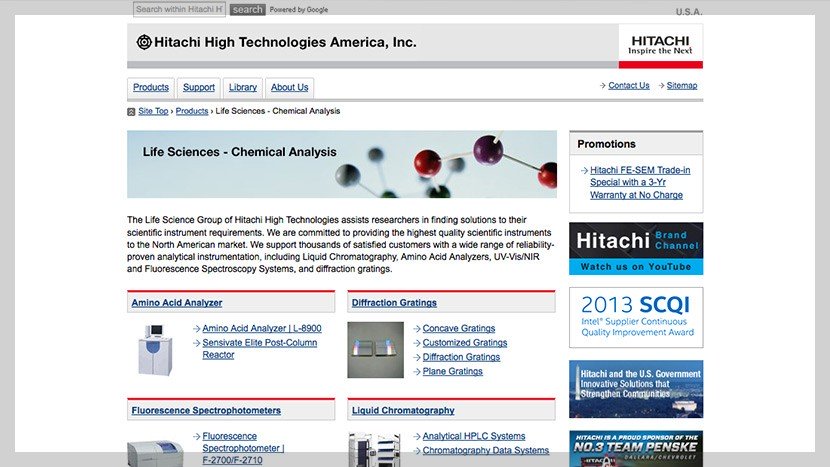Go to Products breadcrumb link

tap(192, 111)
